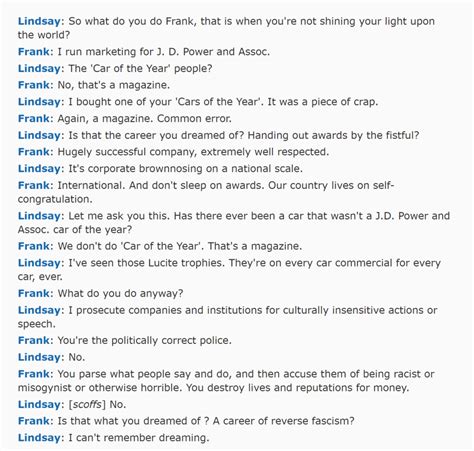The image size is (474, 451).
Task: Open the Frank link before "I run marketing"
Action: (34, 52)
